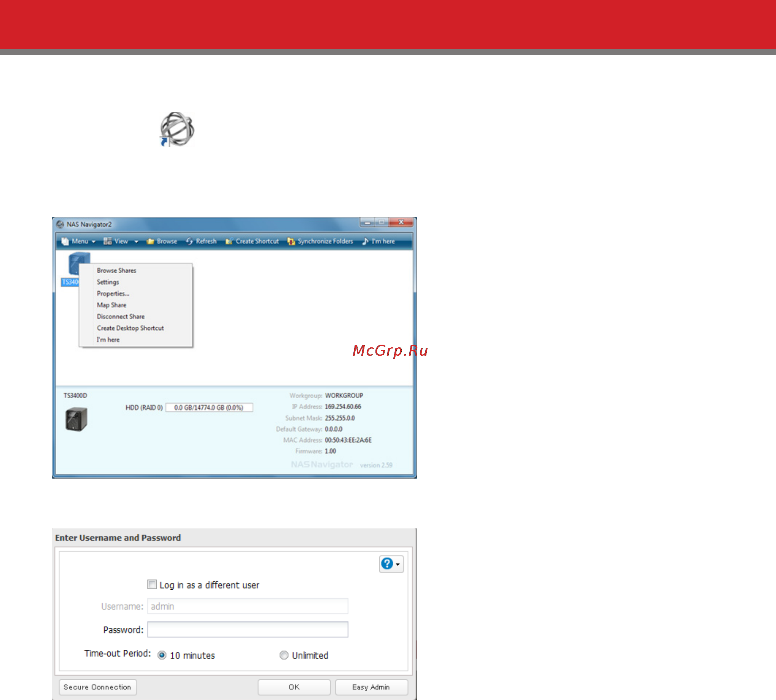Expand the help dropdown arrow
Screen dimensions: 776x700
coord(398,564)
